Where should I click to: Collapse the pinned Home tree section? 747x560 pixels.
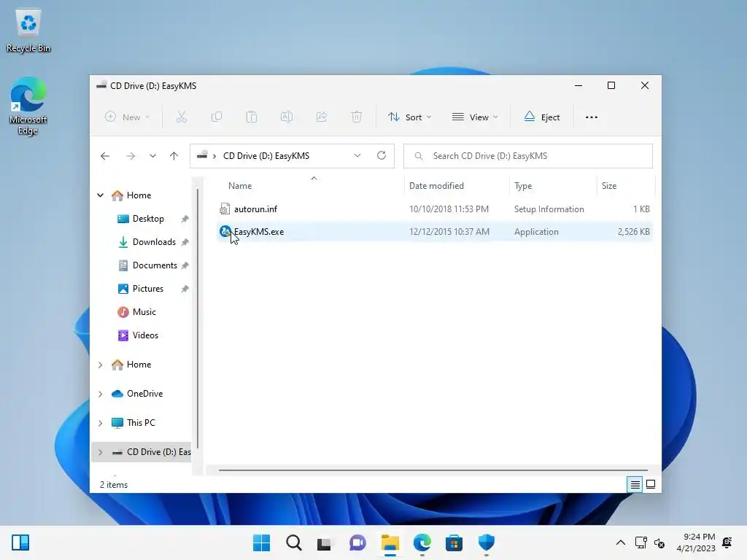click(x=101, y=195)
